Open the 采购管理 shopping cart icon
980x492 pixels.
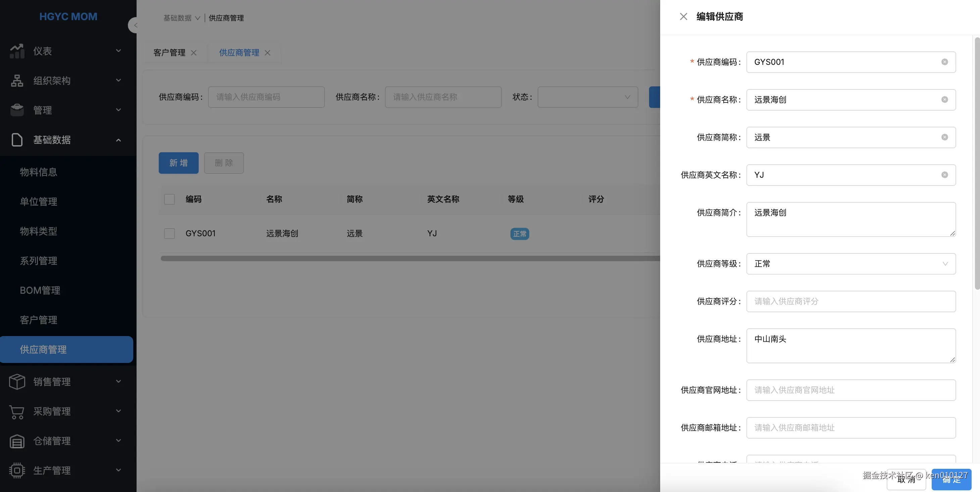tap(17, 411)
